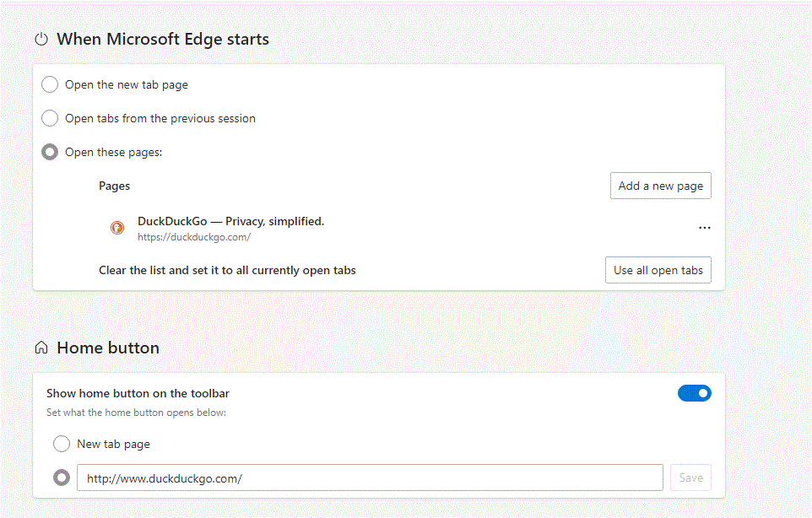The image size is (812, 518).
Task: Focus the home button URL input field
Action: [370, 478]
